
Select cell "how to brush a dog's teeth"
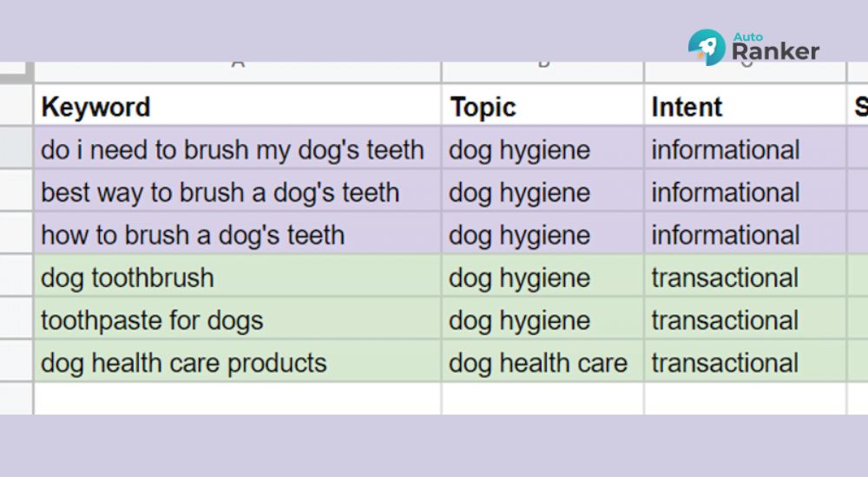238,233
